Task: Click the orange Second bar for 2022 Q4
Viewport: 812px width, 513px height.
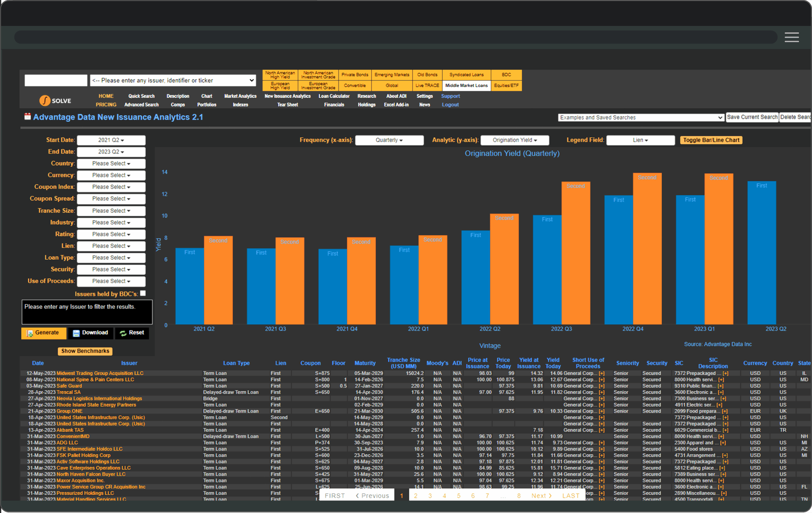Action: 647,250
